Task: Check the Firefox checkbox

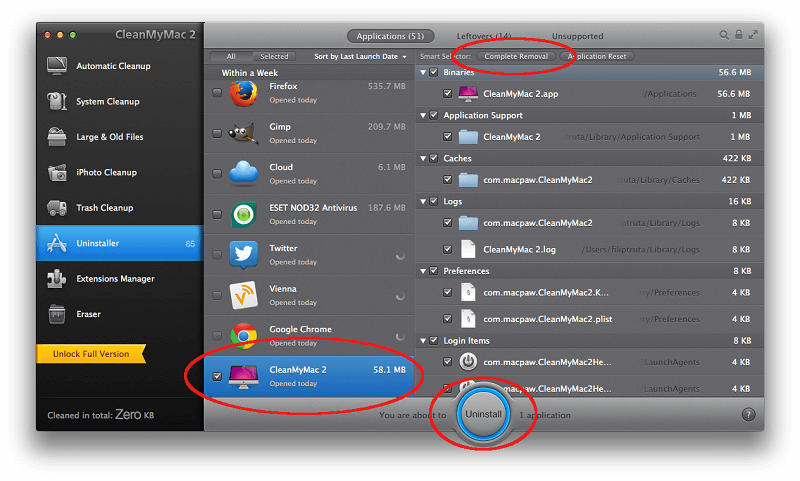Action: 217,93
